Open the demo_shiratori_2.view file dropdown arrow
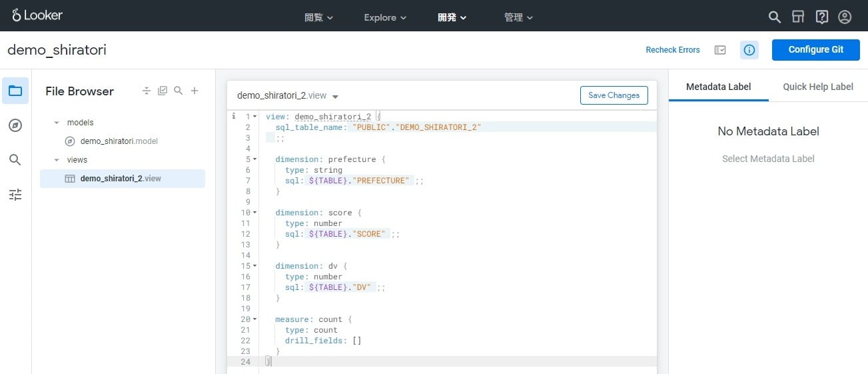 tap(335, 96)
